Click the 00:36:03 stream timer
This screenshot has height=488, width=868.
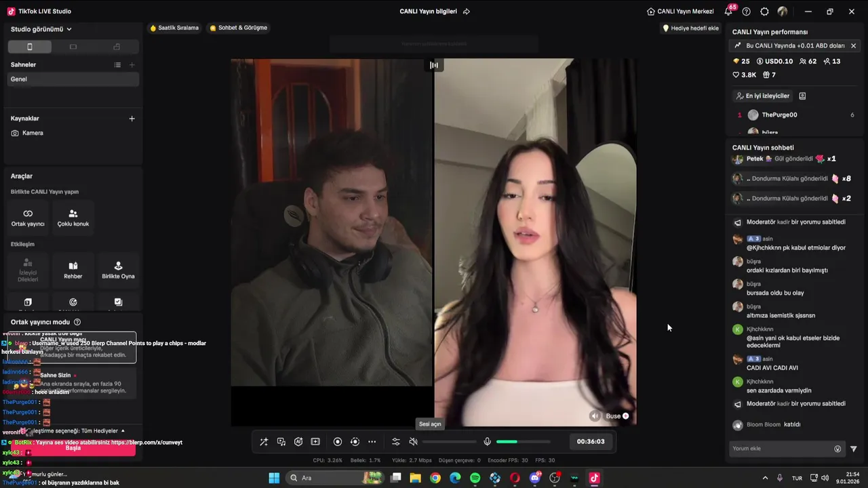click(x=591, y=441)
